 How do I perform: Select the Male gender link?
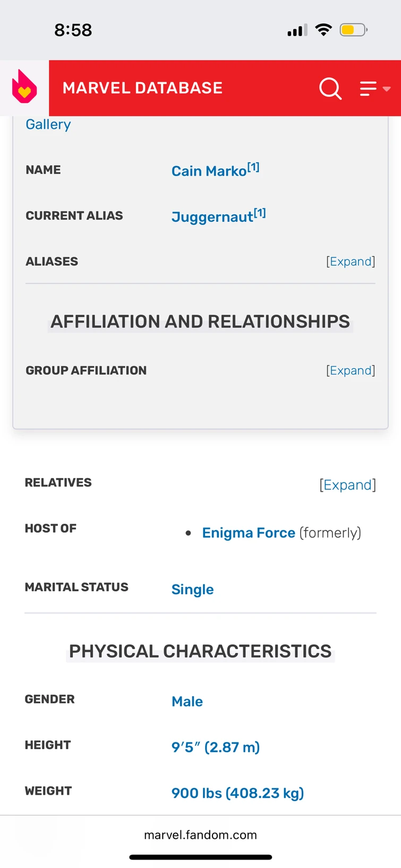click(x=187, y=701)
